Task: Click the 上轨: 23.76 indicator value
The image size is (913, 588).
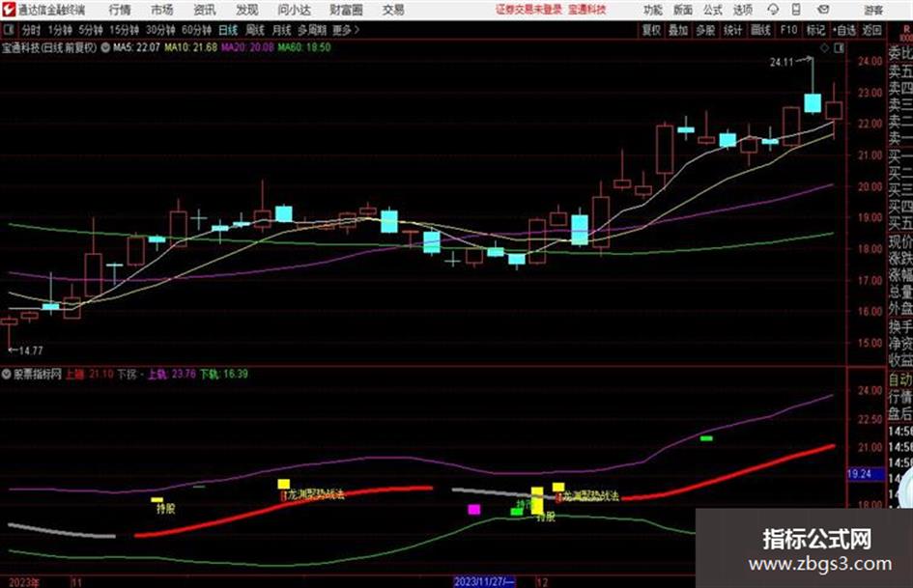Action: point(171,374)
